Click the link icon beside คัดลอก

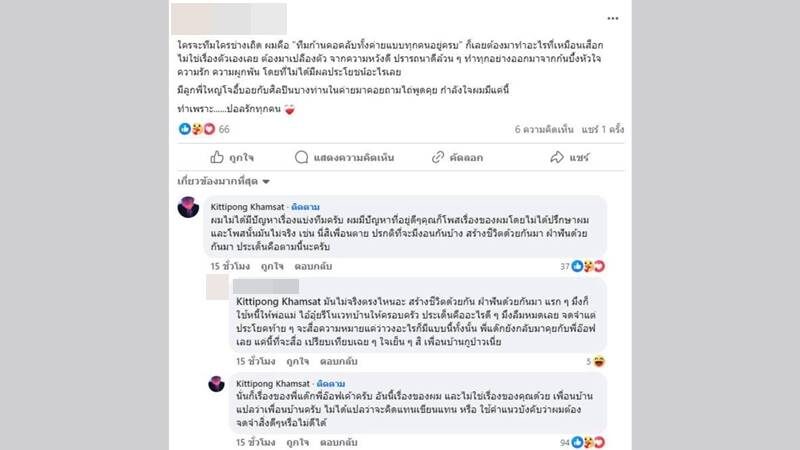pos(437,157)
